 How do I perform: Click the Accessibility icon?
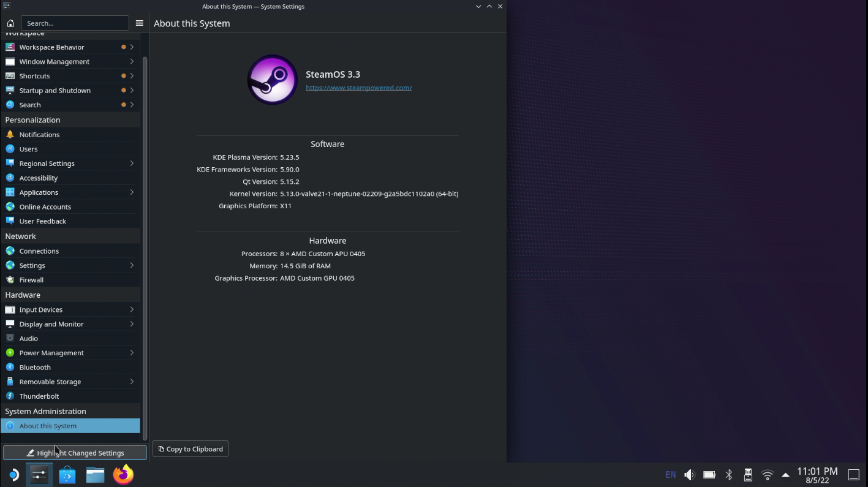(10, 178)
